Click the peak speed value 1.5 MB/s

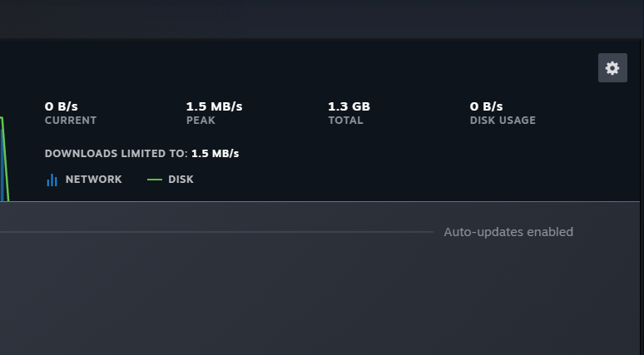[x=214, y=106]
